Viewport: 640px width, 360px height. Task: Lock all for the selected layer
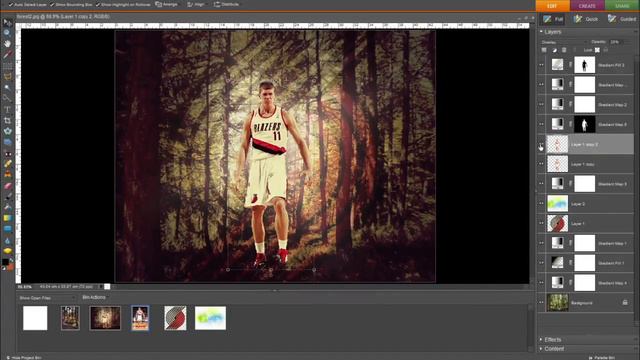coord(606,50)
